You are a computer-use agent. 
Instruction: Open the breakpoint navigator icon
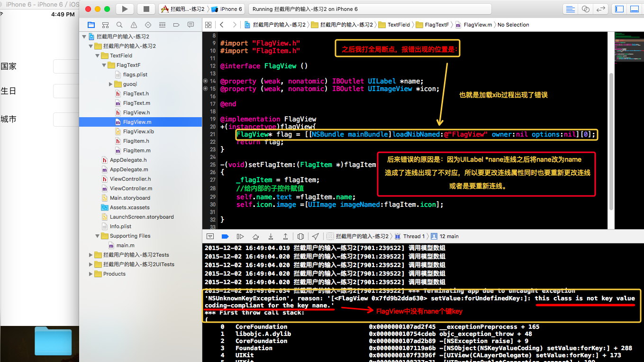176,25
